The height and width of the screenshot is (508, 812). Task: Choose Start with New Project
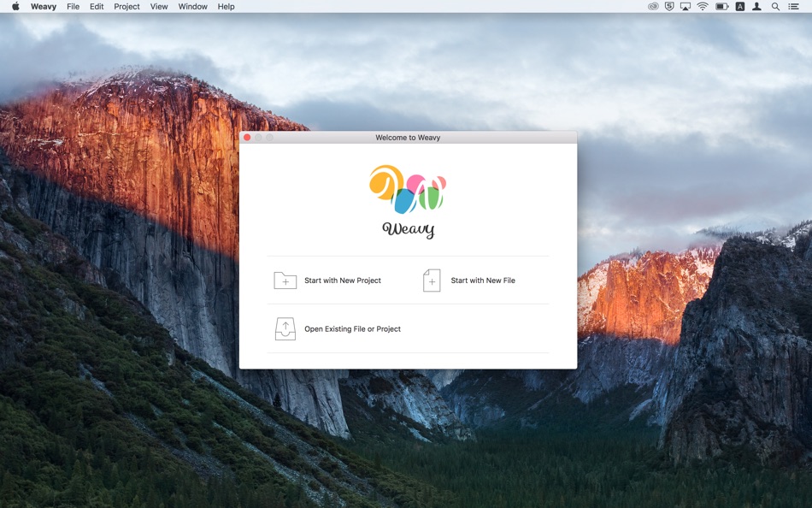click(x=342, y=281)
